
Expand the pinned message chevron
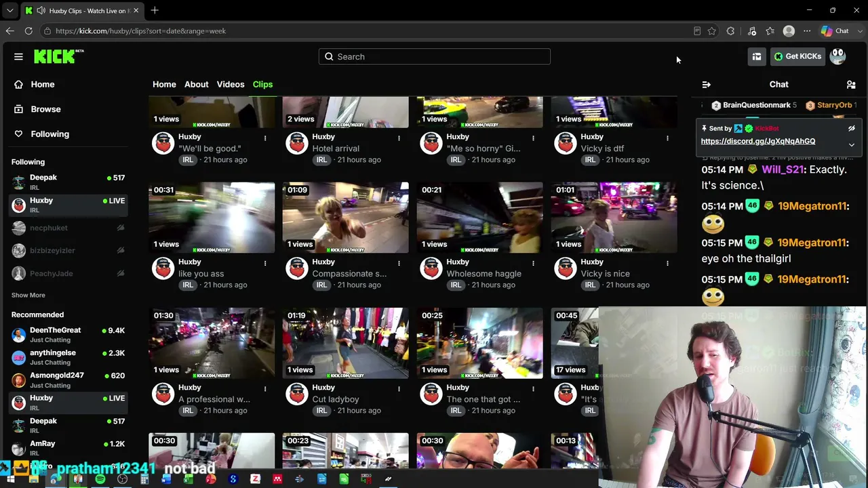pos(852,144)
